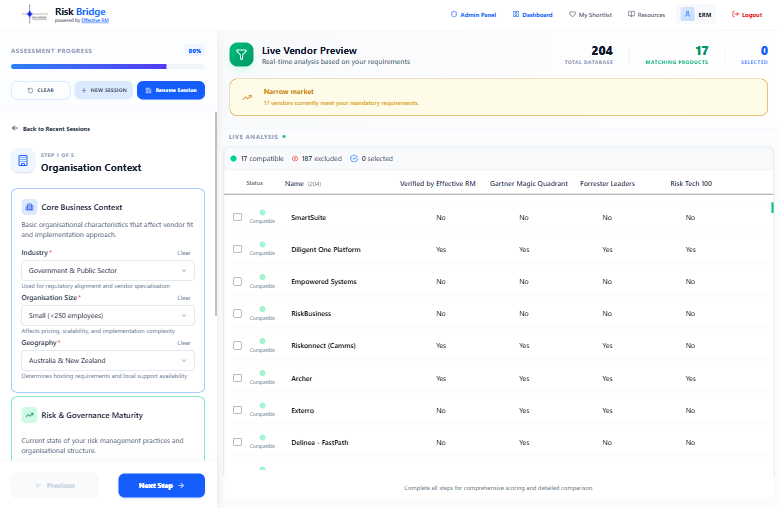Screen dimensions: 780x508
Task: Open the Industry dropdown
Action: 108,271
